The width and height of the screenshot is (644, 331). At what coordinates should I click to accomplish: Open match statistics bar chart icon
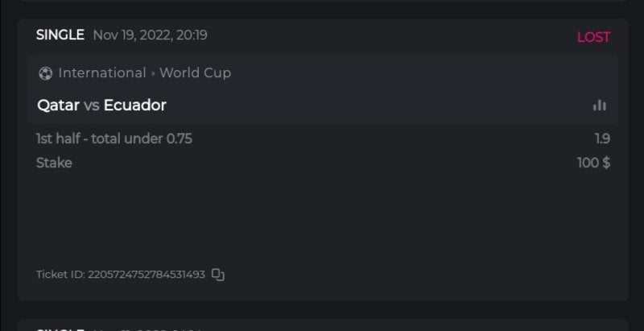pyautogui.click(x=599, y=106)
